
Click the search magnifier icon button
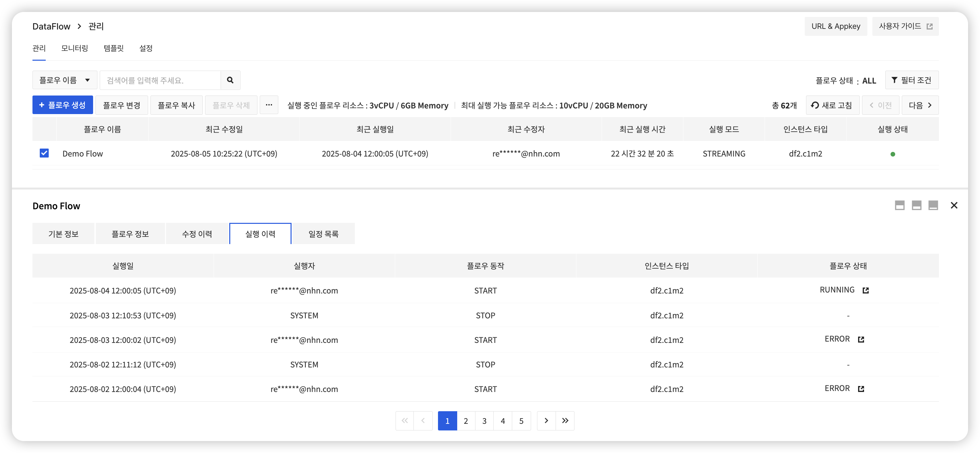[230, 80]
